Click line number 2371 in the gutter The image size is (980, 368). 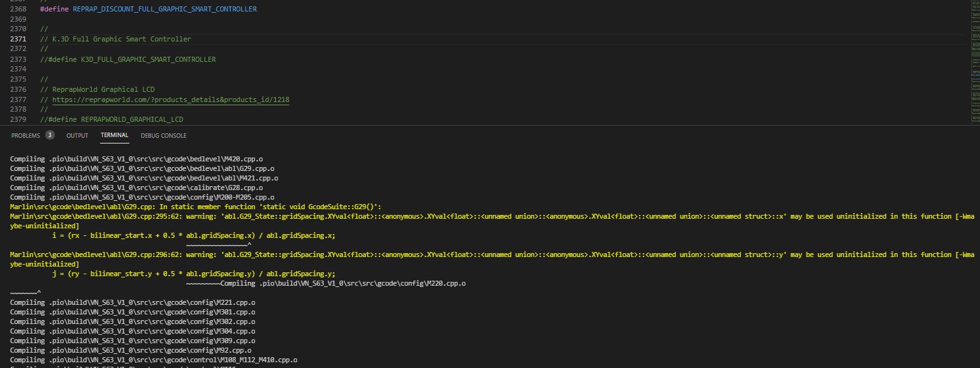(x=18, y=40)
